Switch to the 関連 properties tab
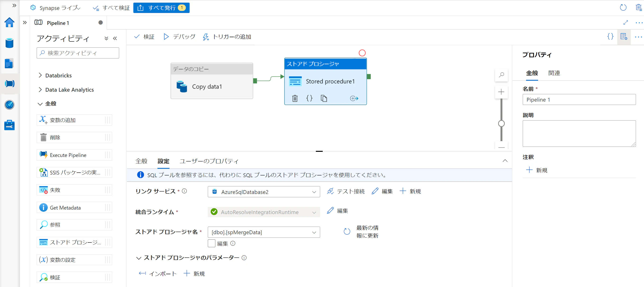Image resolution: width=644 pixels, height=287 pixels. [554, 73]
